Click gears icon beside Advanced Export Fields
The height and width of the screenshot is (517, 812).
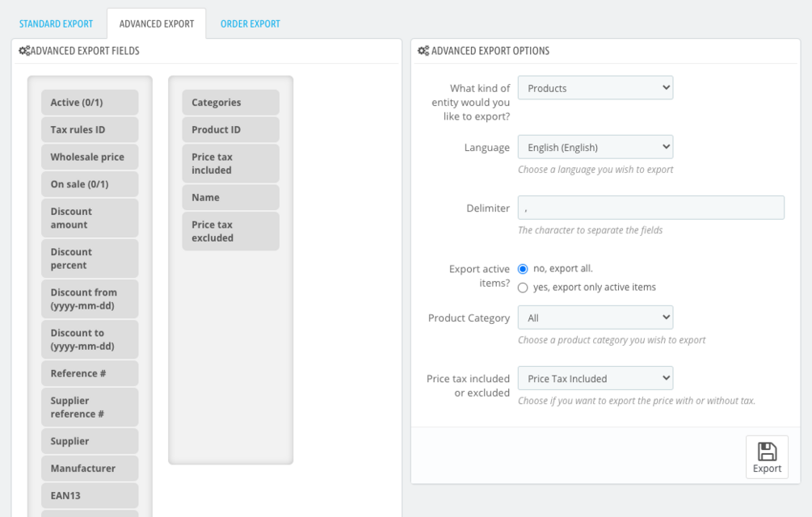pyautogui.click(x=24, y=51)
